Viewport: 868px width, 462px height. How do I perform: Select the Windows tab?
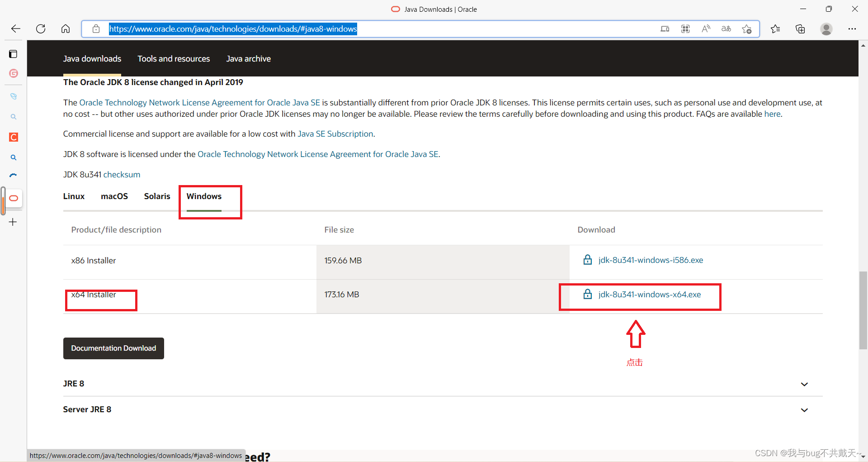(204, 196)
